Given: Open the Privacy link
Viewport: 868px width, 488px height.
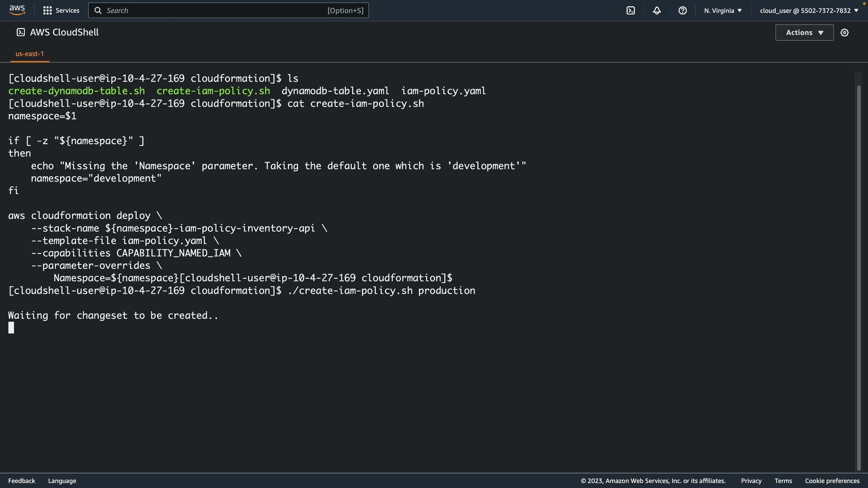Looking at the screenshot, I should click(751, 481).
